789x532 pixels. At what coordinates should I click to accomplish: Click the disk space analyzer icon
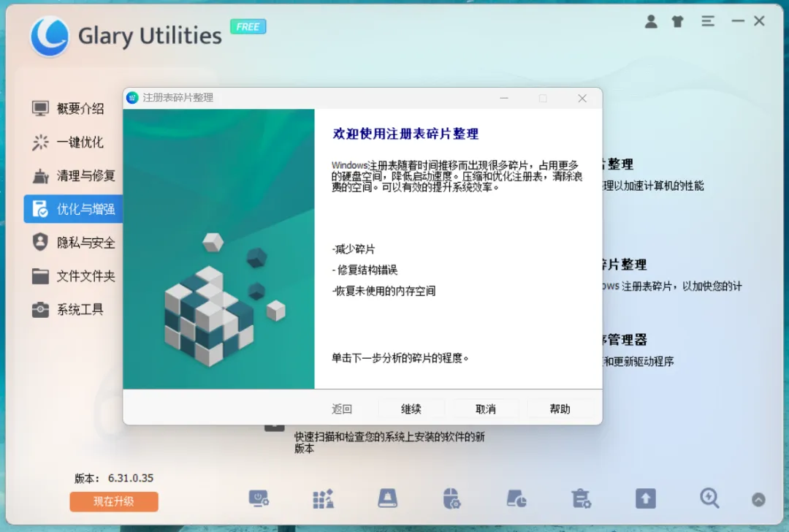517,499
